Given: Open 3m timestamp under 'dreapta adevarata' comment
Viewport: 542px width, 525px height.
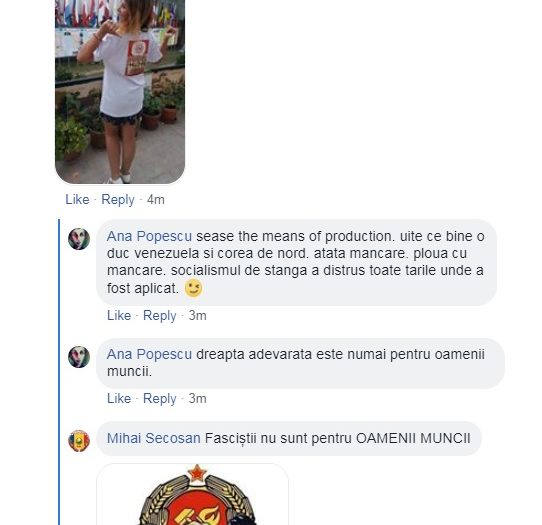Looking at the screenshot, I should [197, 398].
